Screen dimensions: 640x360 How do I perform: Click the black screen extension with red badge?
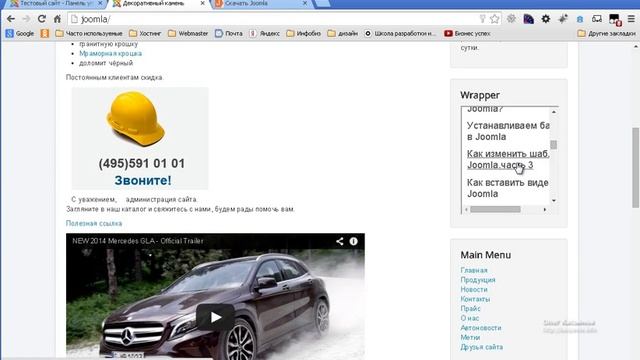[615, 19]
